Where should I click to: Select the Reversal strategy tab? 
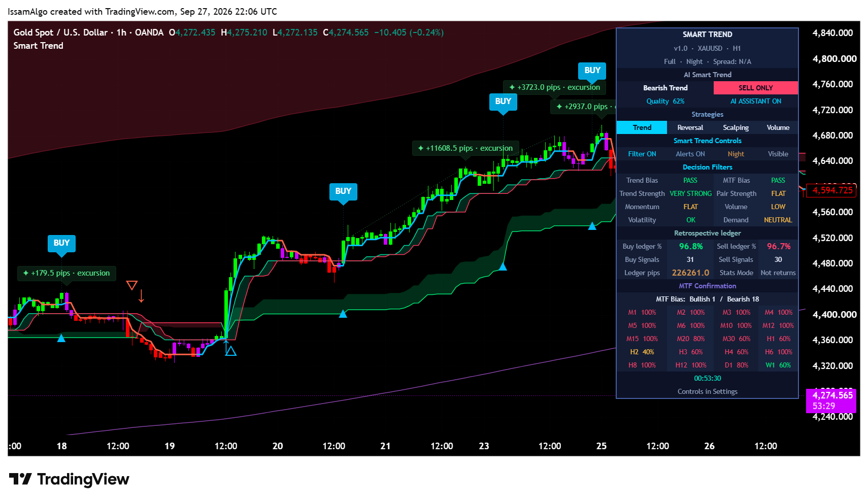click(x=690, y=127)
